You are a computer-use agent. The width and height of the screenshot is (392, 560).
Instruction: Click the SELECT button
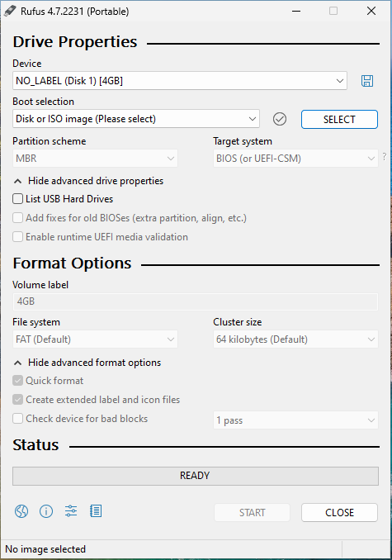pyautogui.click(x=339, y=119)
